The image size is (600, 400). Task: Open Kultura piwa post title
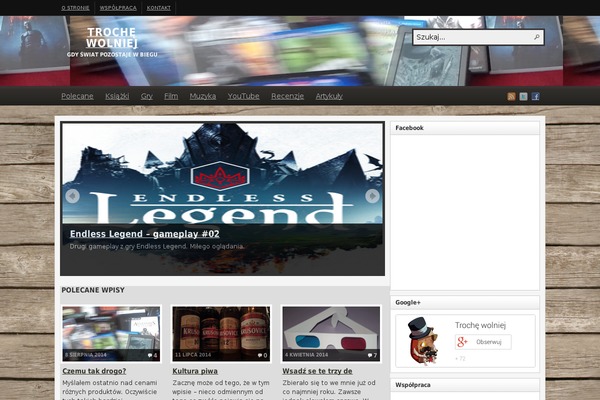[x=195, y=371]
